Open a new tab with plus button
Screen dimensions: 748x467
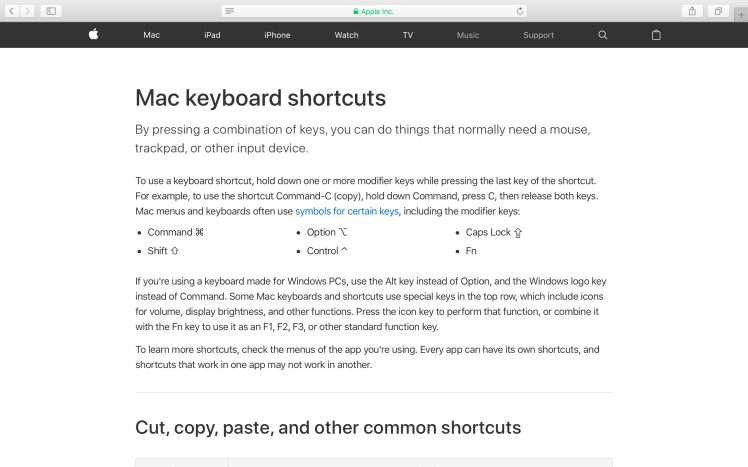(740, 11)
